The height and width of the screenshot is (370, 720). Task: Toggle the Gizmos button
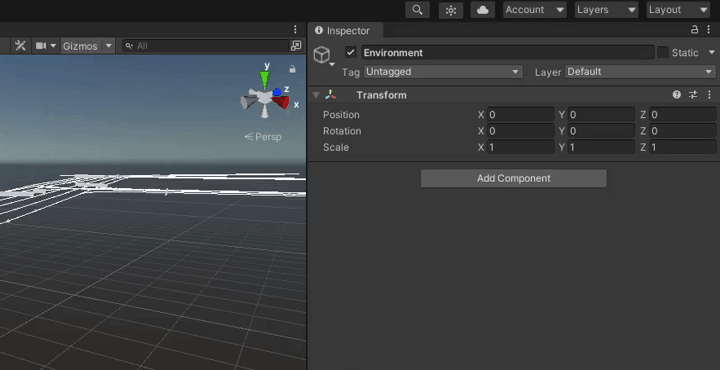click(x=80, y=46)
